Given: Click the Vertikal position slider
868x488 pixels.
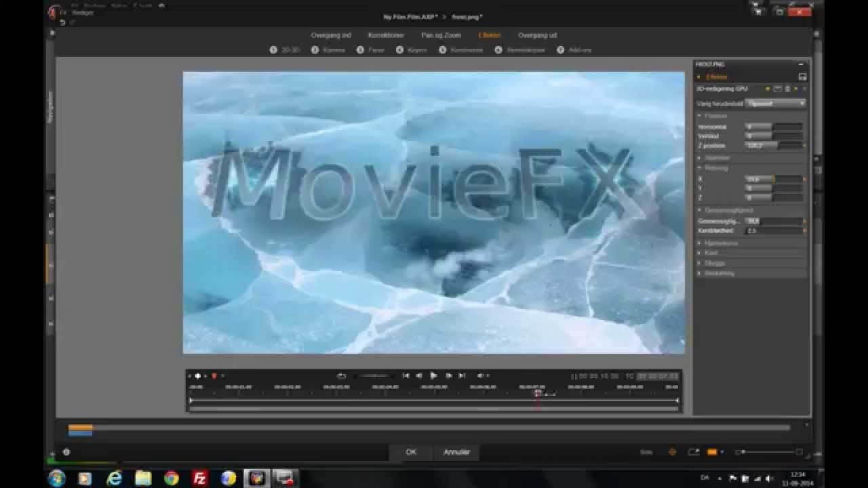Looking at the screenshot, I should coord(773,136).
